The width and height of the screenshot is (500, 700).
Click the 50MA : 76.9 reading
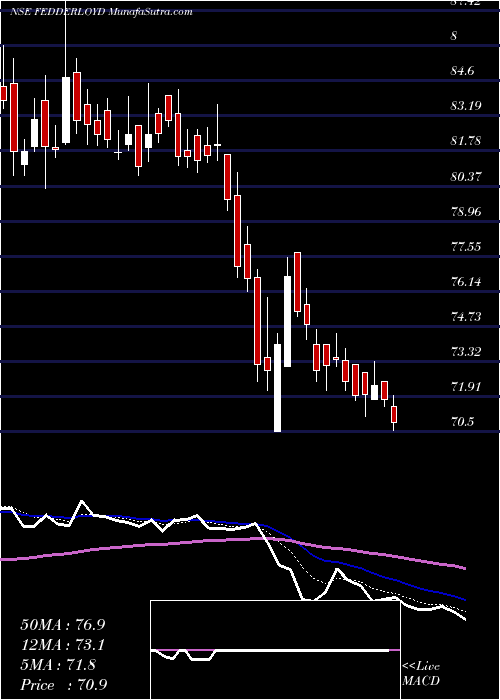[x=63, y=625]
